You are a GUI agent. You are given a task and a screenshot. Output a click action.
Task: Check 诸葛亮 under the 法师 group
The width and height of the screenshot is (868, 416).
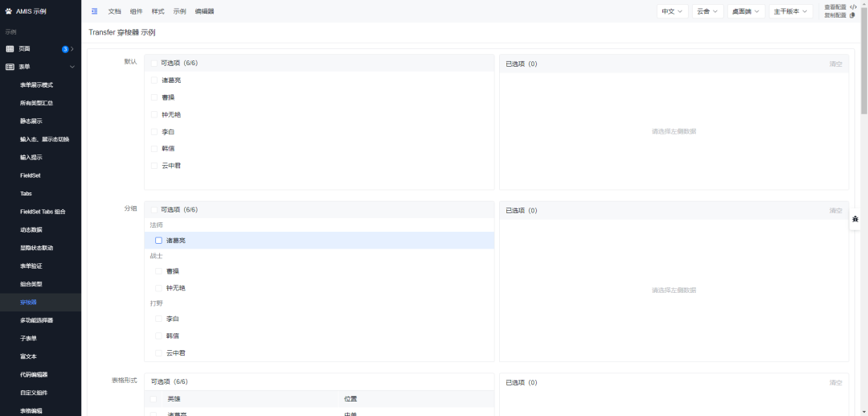(159, 241)
